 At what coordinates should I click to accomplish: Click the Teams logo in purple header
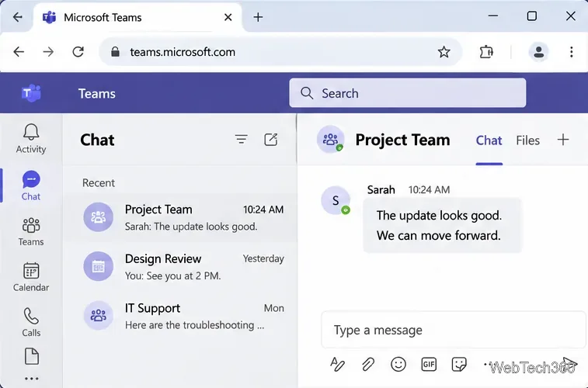[31, 93]
